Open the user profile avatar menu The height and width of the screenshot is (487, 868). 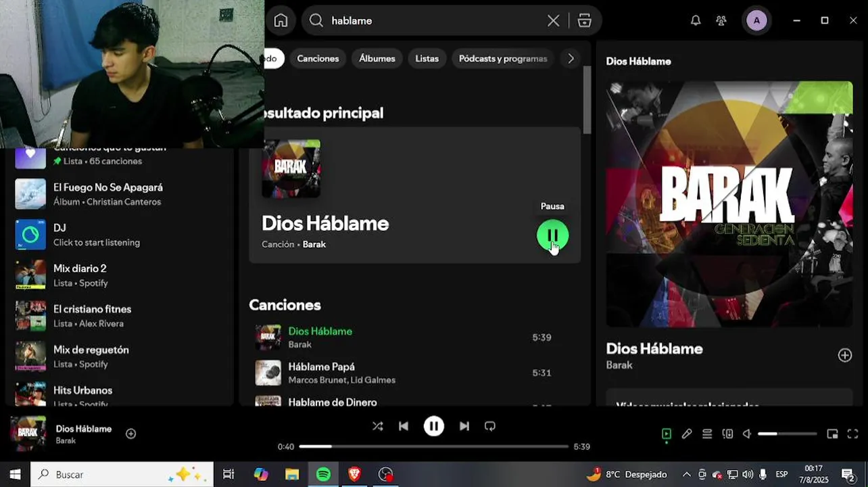(x=756, y=20)
